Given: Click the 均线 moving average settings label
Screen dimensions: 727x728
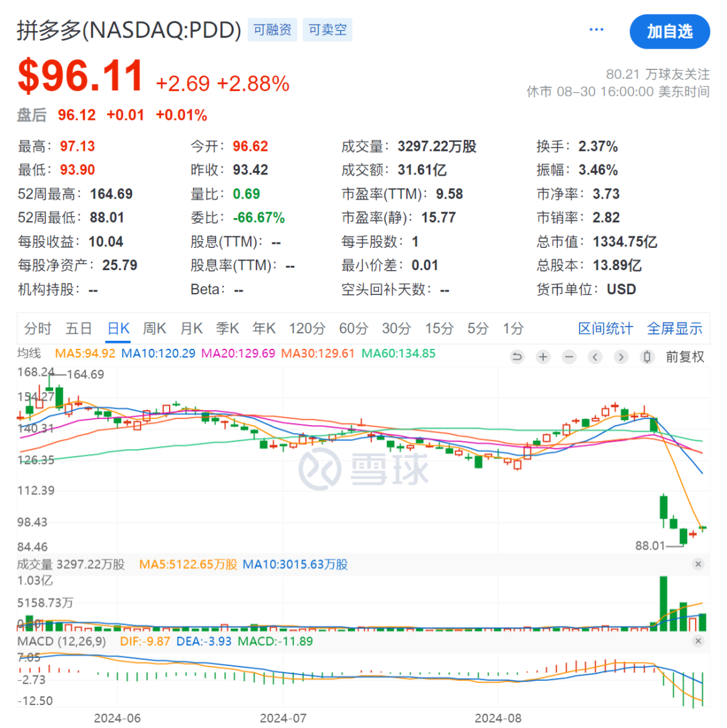Looking at the screenshot, I should click(29, 353).
